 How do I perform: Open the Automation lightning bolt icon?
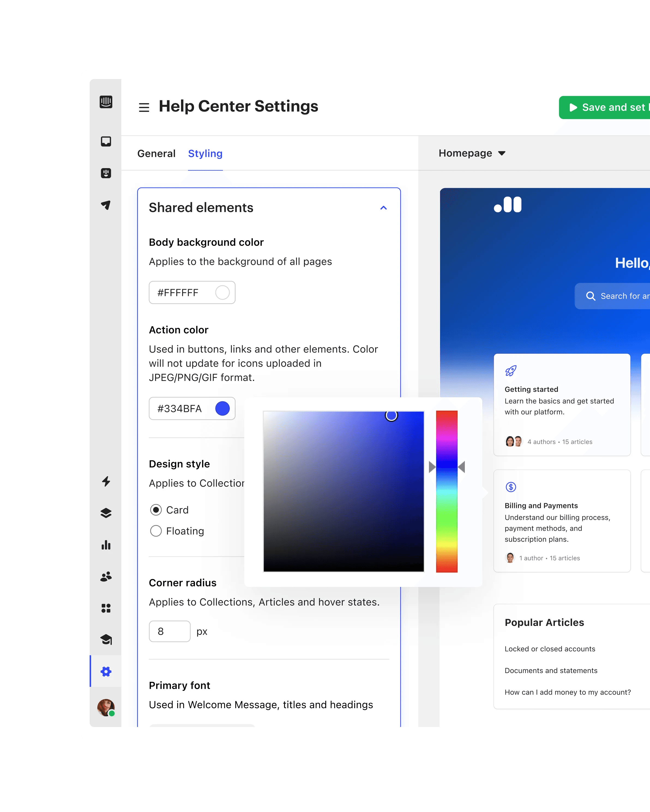pos(106,481)
